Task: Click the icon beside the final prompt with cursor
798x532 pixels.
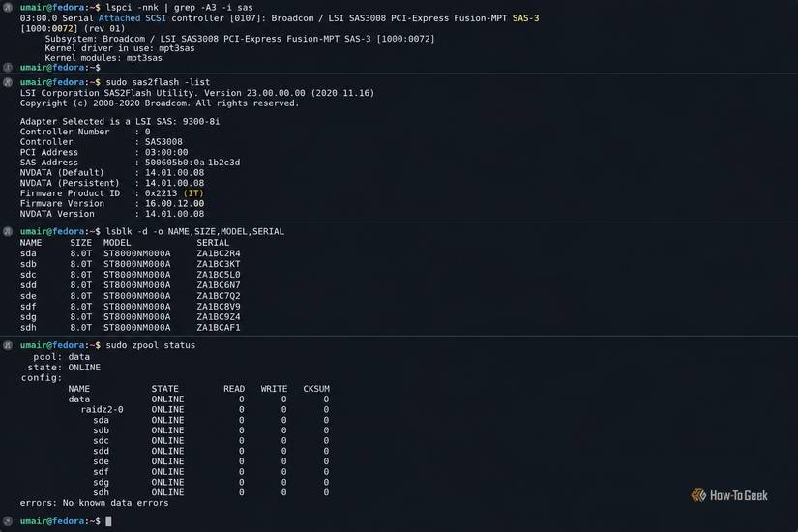Action: (x=7, y=521)
